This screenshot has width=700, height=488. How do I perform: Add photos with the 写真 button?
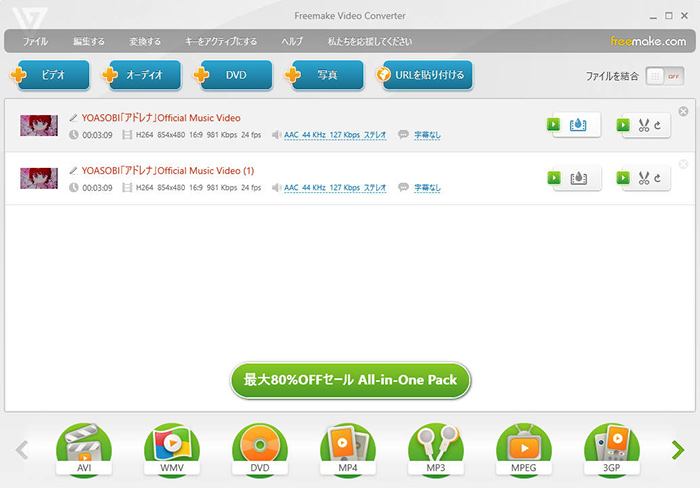pyautogui.click(x=324, y=75)
